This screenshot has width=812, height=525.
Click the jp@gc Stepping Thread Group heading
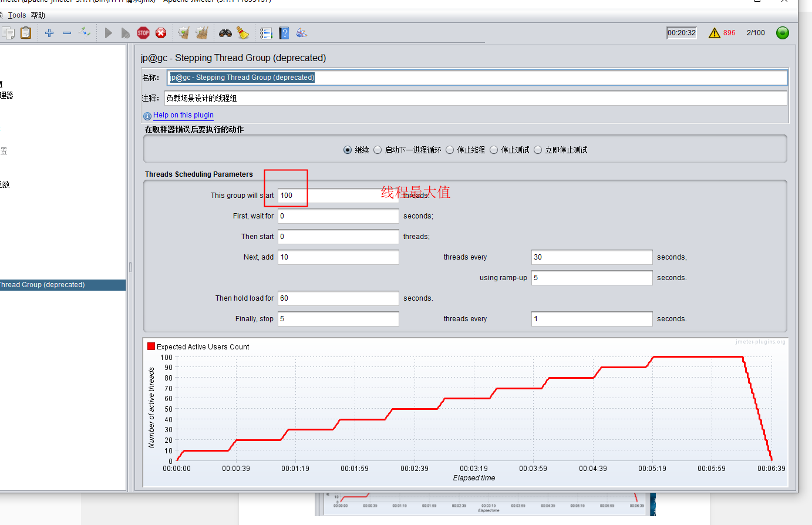coord(233,58)
